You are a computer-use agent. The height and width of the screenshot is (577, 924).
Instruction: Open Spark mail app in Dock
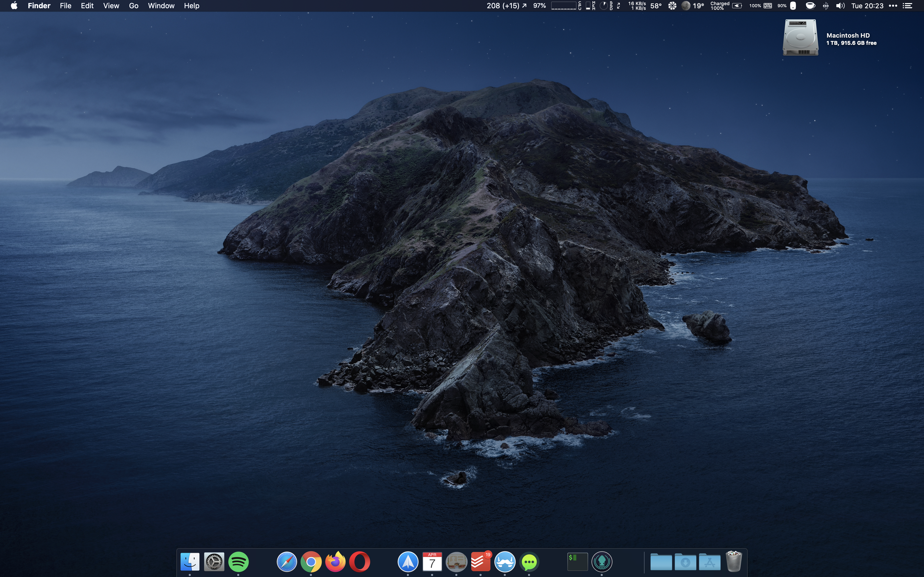tap(408, 562)
